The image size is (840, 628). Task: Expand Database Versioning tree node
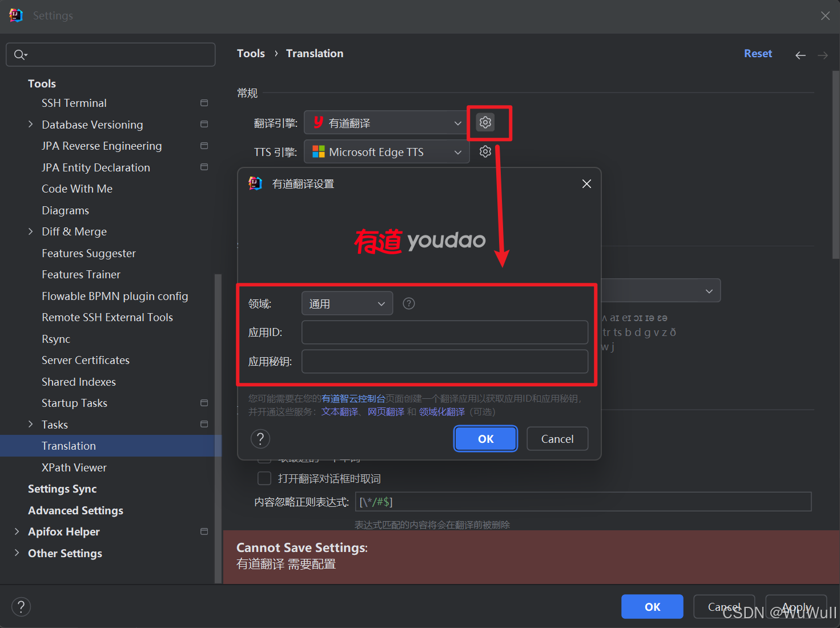(x=31, y=124)
